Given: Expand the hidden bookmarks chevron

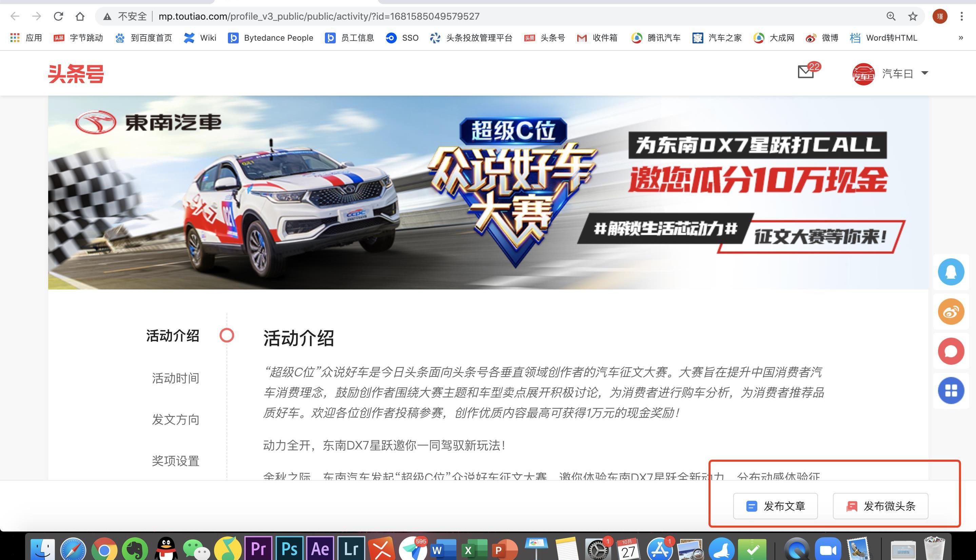Looking at the screenshot, I should coord(961,38).
